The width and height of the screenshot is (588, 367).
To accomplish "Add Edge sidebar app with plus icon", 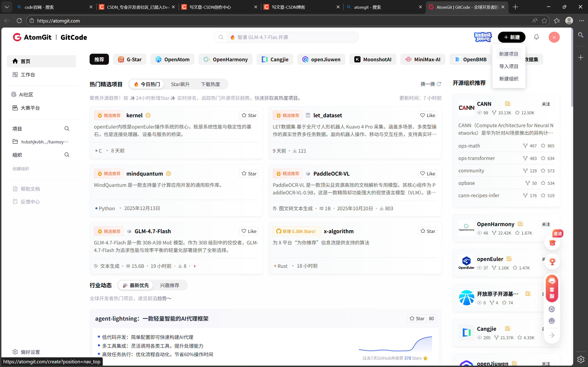I will tap(581, 58).
